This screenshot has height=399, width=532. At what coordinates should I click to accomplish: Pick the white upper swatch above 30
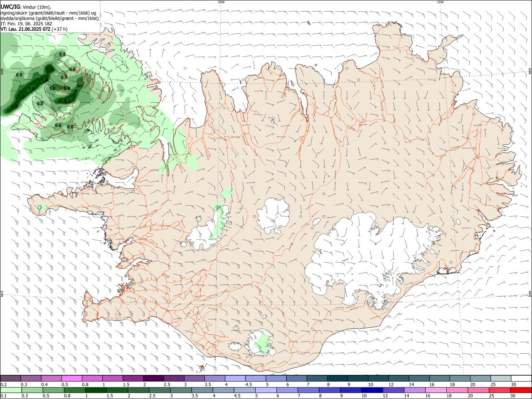coord(521,378)
